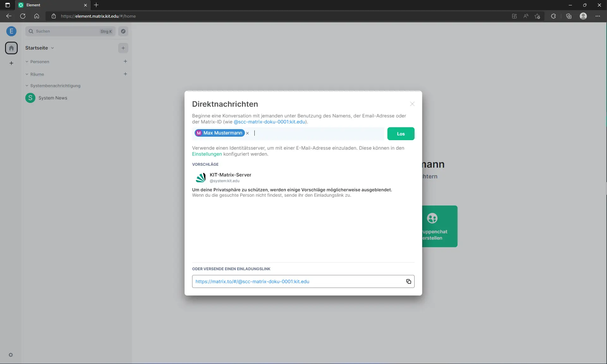607x364 pixels.
Task: Close the Direktnachrichten dialog
Action: tap(412, 104)
